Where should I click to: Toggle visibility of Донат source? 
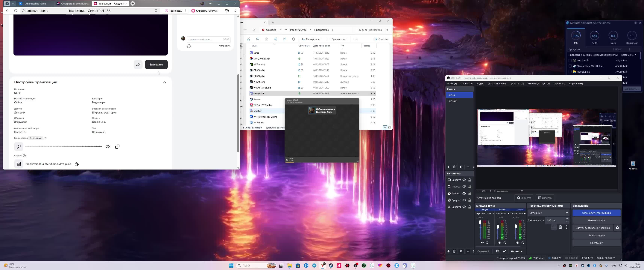464,193
